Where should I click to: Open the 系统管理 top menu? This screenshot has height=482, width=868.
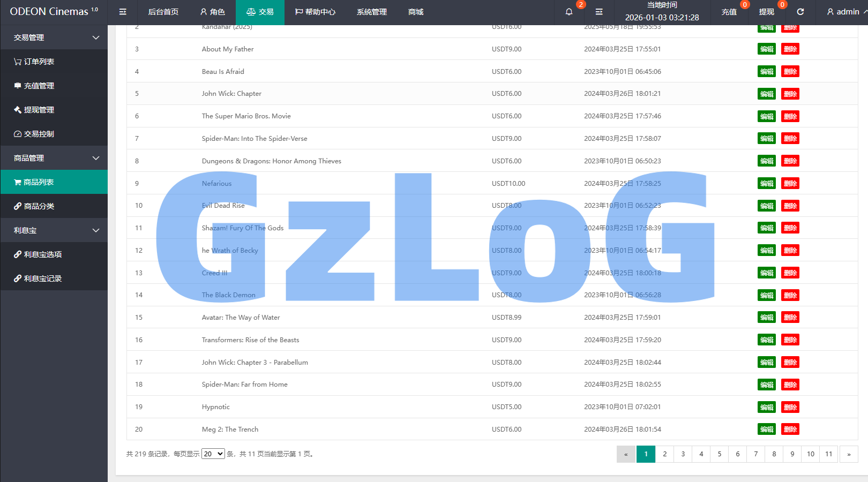[x=372, y=12]
